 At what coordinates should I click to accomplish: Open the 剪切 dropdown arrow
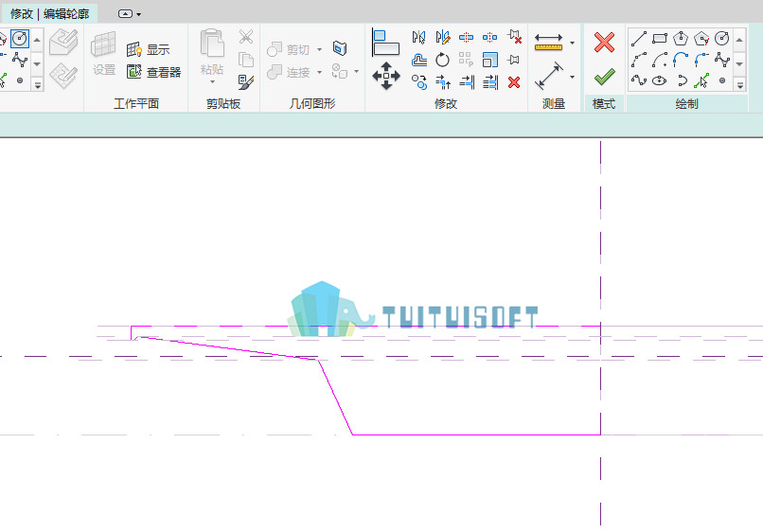319,49
